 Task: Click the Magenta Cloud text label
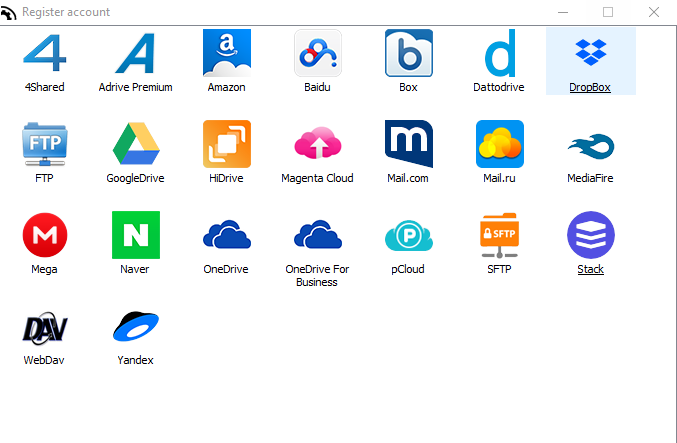pyautogui.click(x=317, y=178)
